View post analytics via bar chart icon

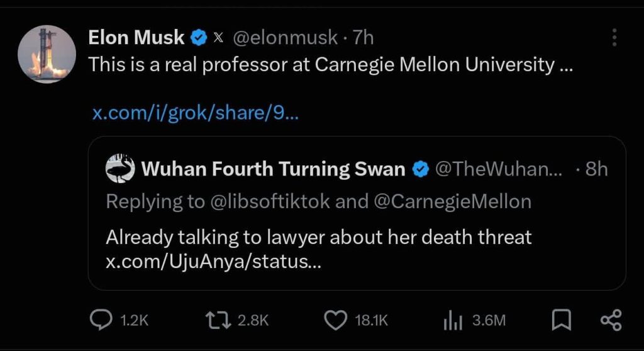coord(453,321)
